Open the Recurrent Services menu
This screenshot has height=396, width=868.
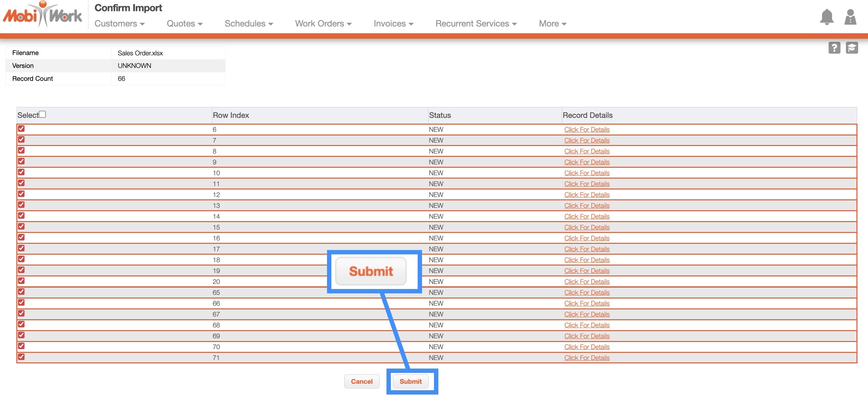tap(476, 24)
